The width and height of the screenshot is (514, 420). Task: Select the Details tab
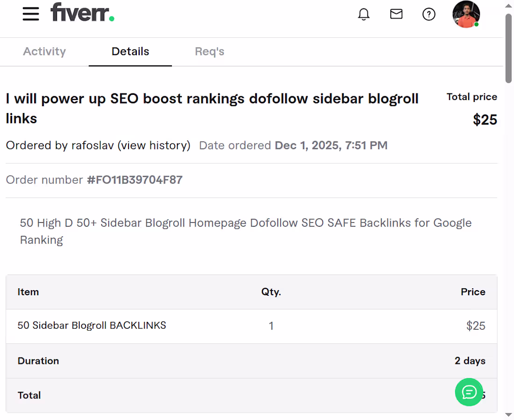point(130,51)
